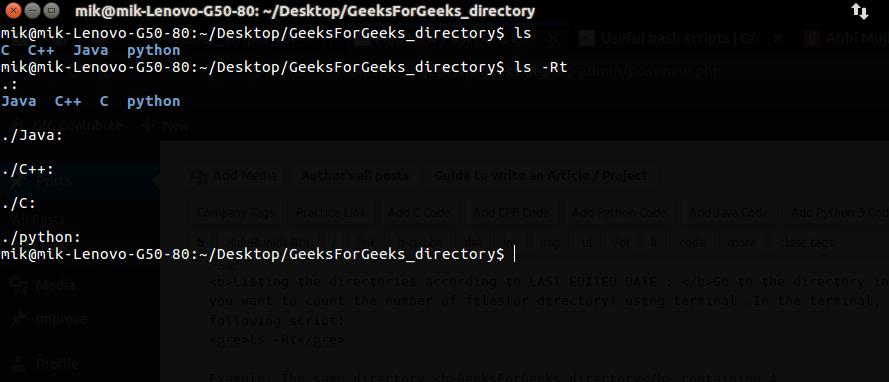
Task: Open 'Author's all posts' button
Action: (x=355, y=176)
